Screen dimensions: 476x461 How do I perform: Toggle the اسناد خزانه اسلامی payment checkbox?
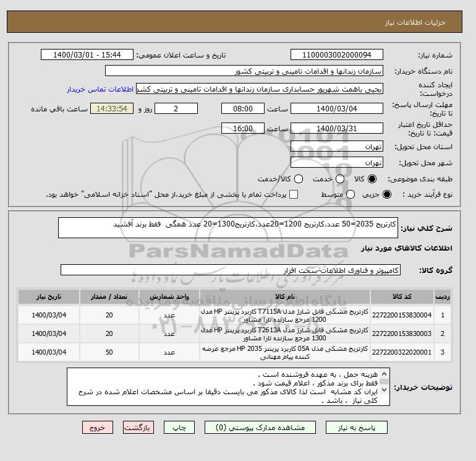(x=294, y=194)
